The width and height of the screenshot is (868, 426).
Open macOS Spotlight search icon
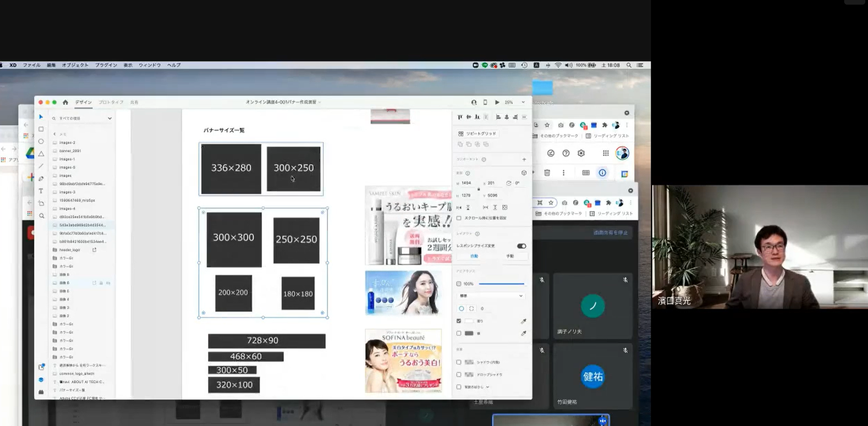coord(629,65)
